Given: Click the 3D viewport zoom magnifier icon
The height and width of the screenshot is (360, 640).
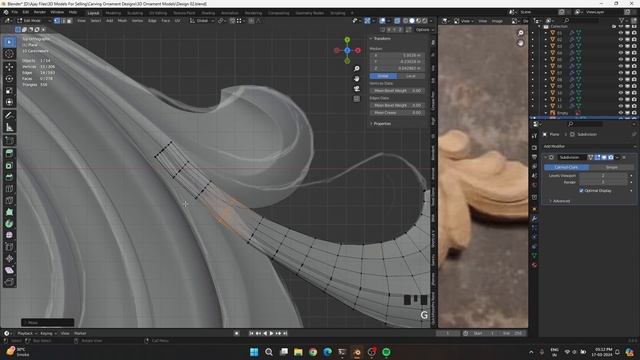Looking at the screenshot, I should click(x=357, y=69).
